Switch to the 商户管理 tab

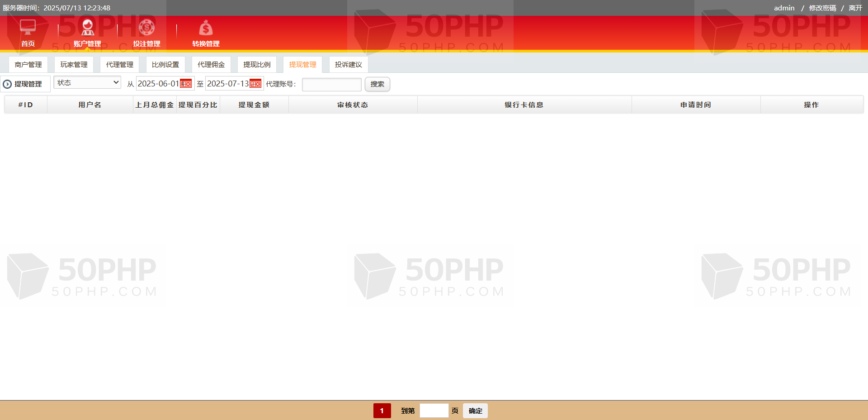(x=28, y=65)
